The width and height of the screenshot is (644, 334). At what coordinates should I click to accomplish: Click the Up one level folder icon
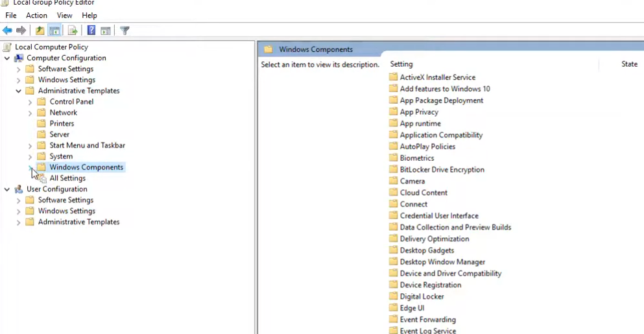pos(40,30)
